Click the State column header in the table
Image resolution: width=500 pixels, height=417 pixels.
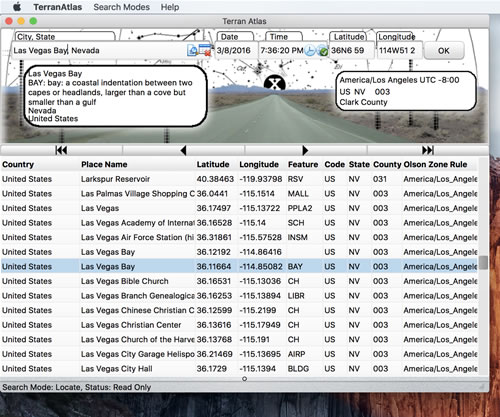tap(359, 164)
